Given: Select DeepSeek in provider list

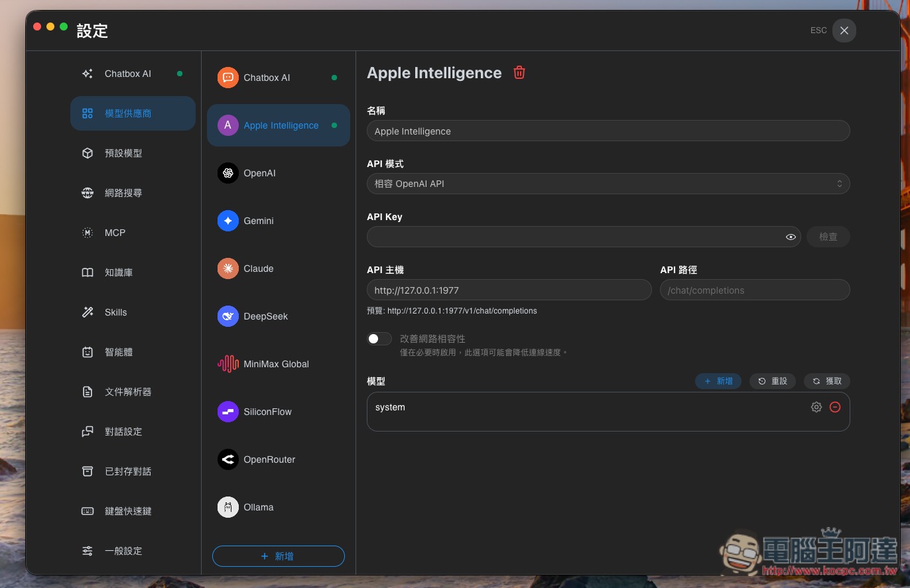Looking at the screenshot, I should (279, 316).
